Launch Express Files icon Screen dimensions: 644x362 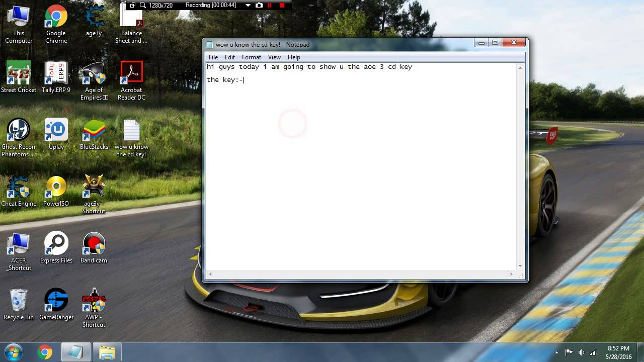pos(56,248)
